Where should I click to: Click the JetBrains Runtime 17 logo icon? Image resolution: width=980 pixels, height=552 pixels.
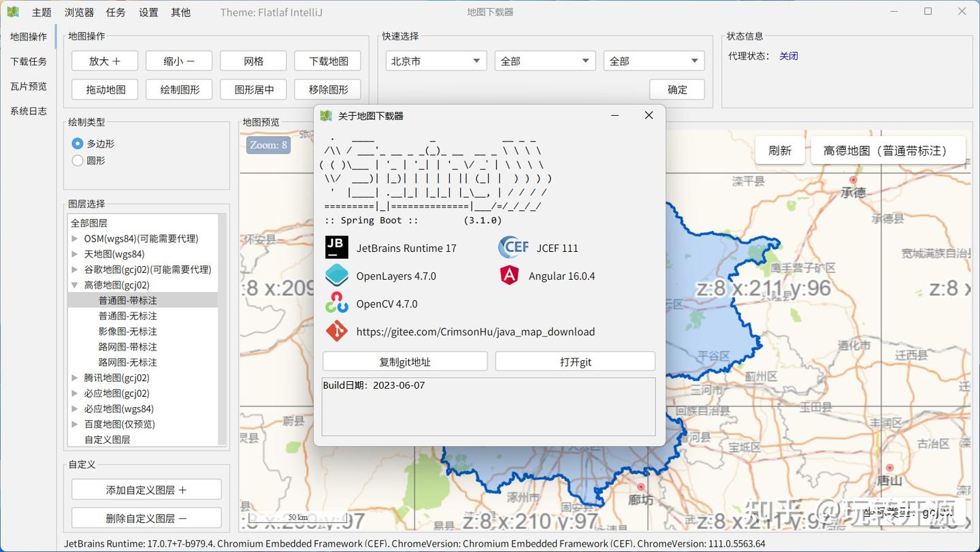coord(336,248)
